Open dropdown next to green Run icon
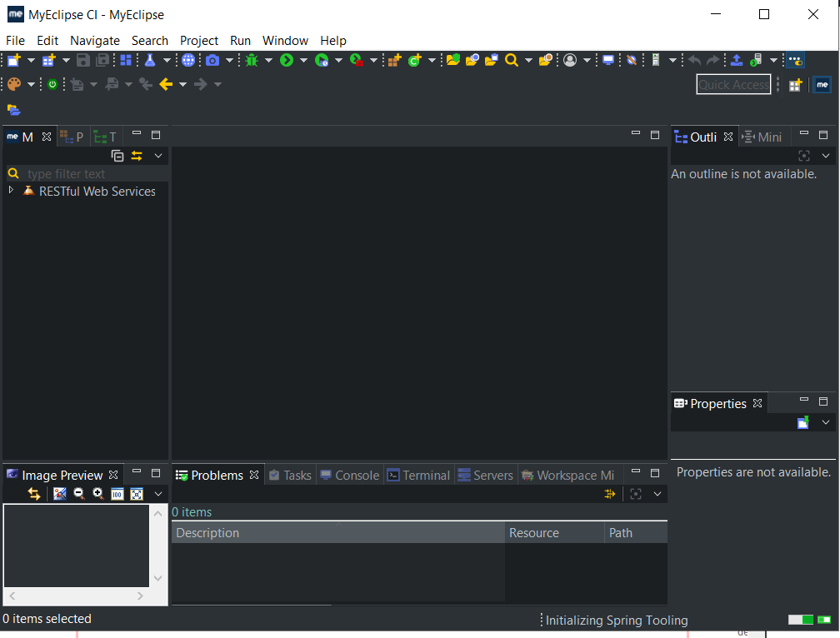Viewport: 840px width, 638px height. tap(303, 60)
